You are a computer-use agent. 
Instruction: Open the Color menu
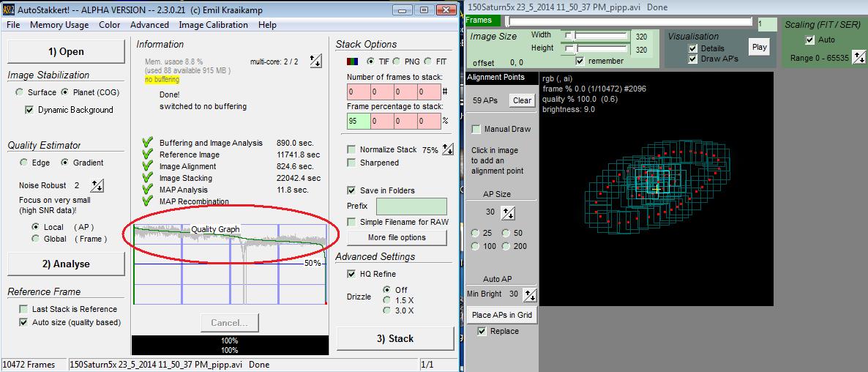pos(110,25)
